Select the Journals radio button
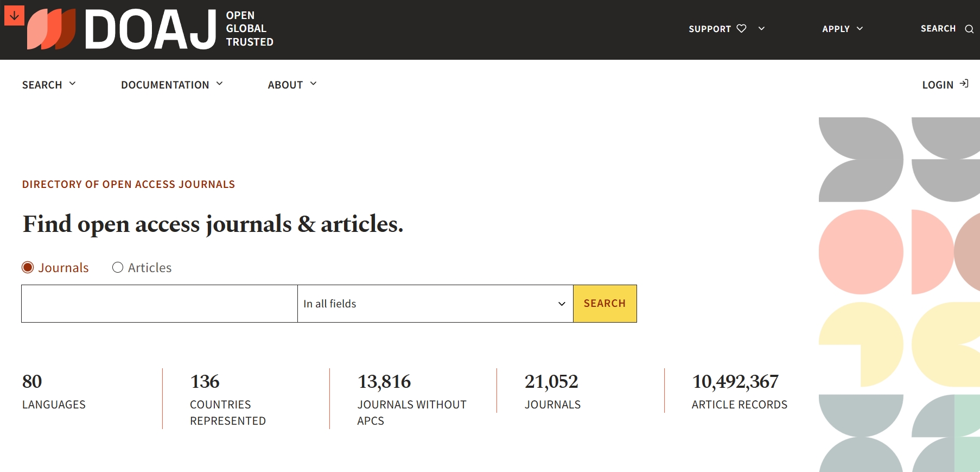 [x=28, y=267]
